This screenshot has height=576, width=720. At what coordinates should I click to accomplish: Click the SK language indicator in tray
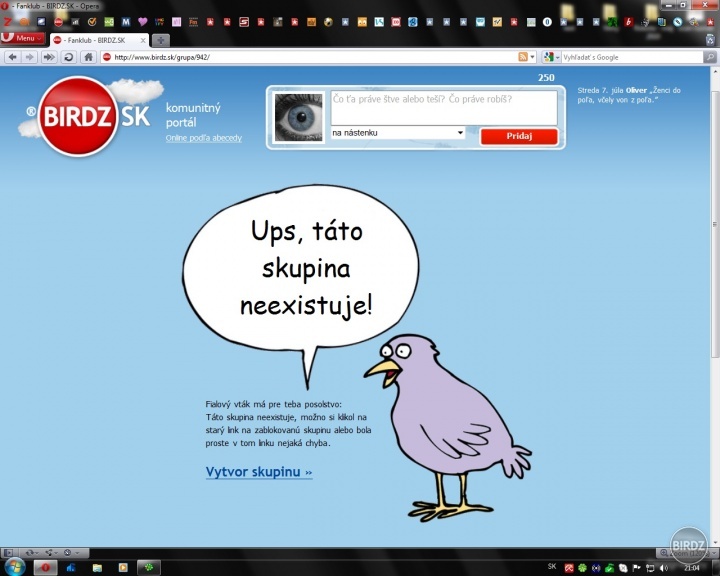tap(551, 567)
